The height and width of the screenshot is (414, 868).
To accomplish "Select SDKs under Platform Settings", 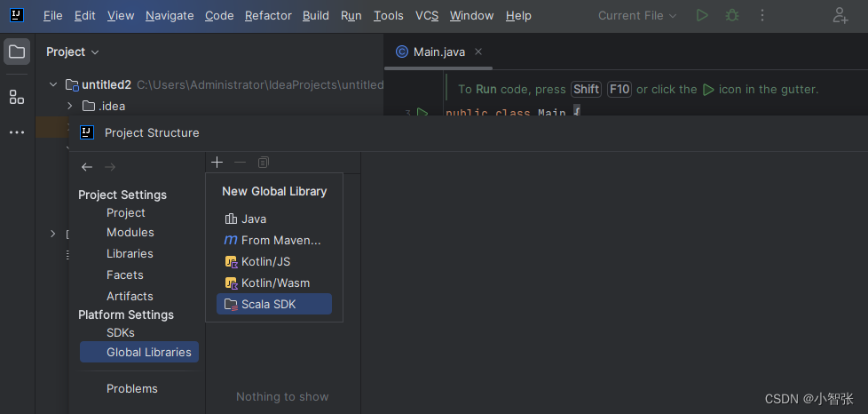I will tap(121, 332).
